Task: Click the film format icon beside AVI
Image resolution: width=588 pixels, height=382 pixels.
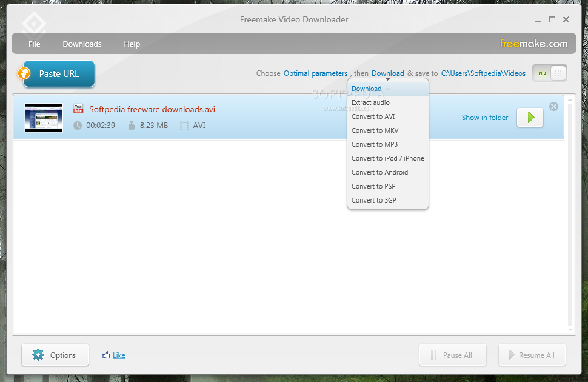Action: coord(184,126)
